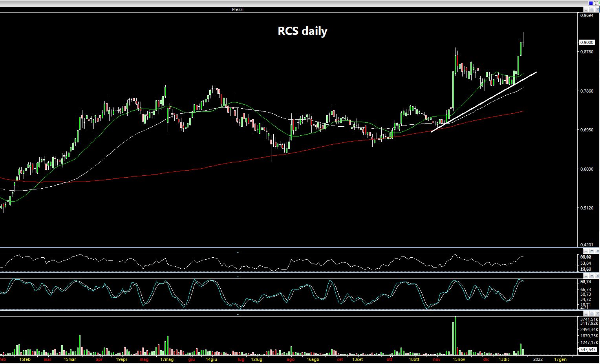
Task: Close the Prezzi chart panel
Action: coord(596,9)
